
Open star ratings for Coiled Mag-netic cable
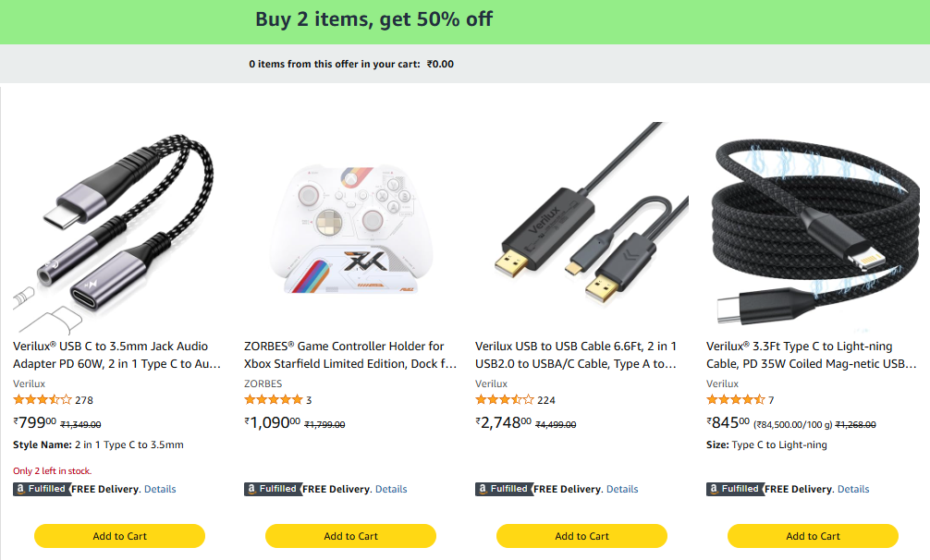point(735,400)
